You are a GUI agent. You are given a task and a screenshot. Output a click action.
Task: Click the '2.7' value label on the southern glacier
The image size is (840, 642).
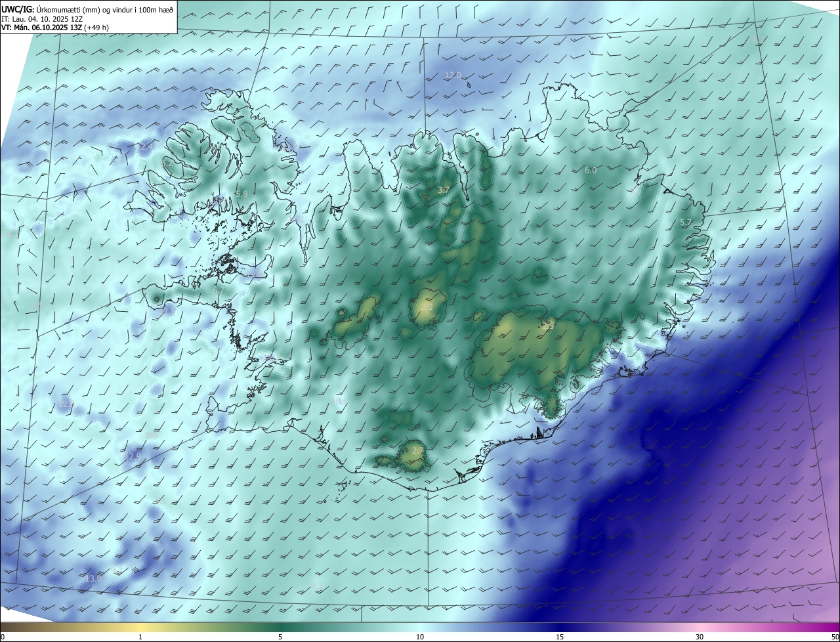[x=417, y=450]
